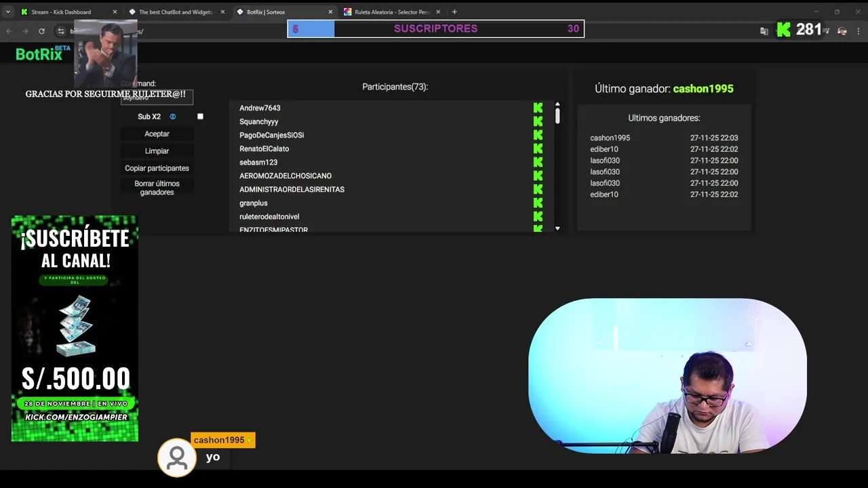
Task: Click the chat user avatar icon for cashon1995
Action: (177, 458)
